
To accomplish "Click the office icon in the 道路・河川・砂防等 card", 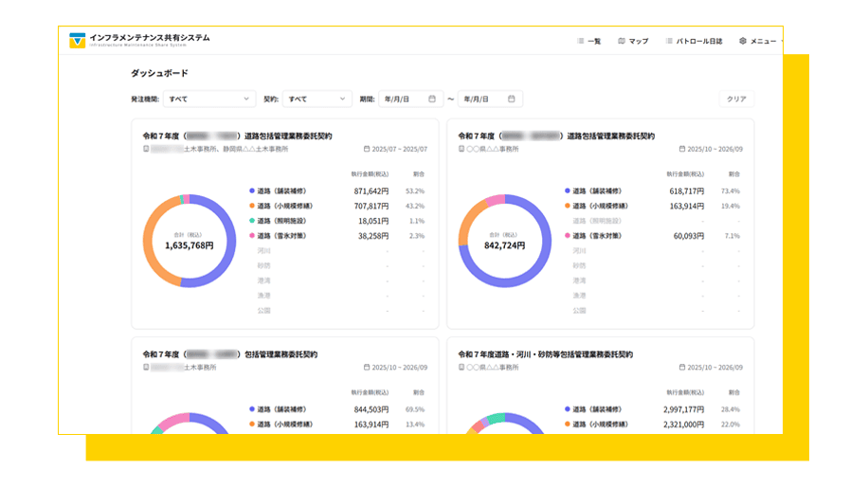I will 461,368.
